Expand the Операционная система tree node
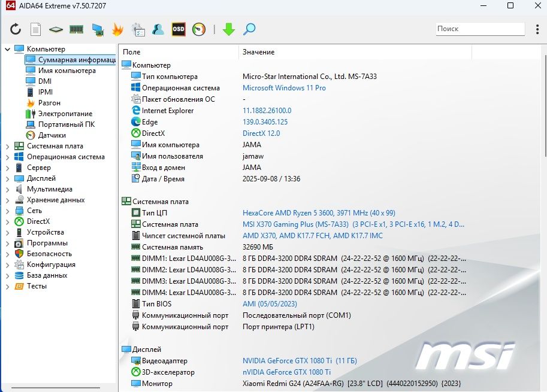This screenshot has height=392, width=547. (x=7, y=157)
